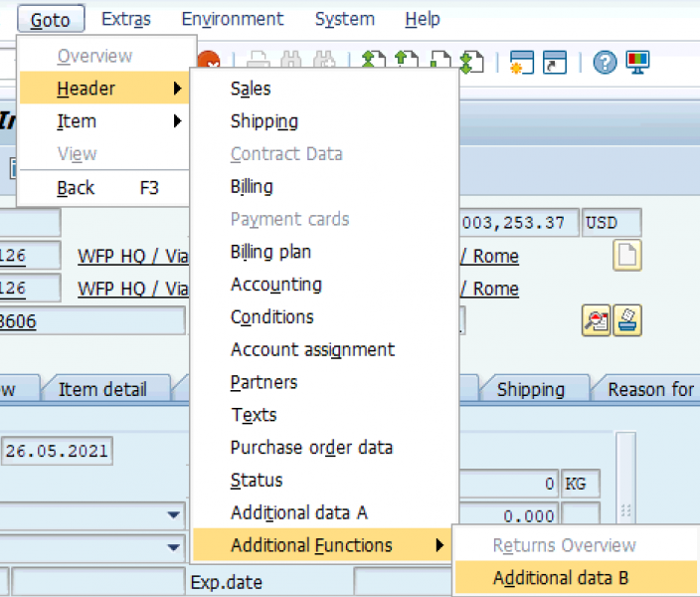Open lower dropdown arrow above Exp.date
This screenshot has width=700, height=597.
174,547
